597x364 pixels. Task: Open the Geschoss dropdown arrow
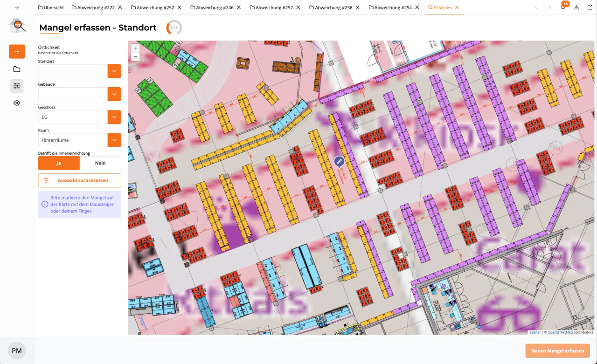pyautogui.click(x=114, y=117)
